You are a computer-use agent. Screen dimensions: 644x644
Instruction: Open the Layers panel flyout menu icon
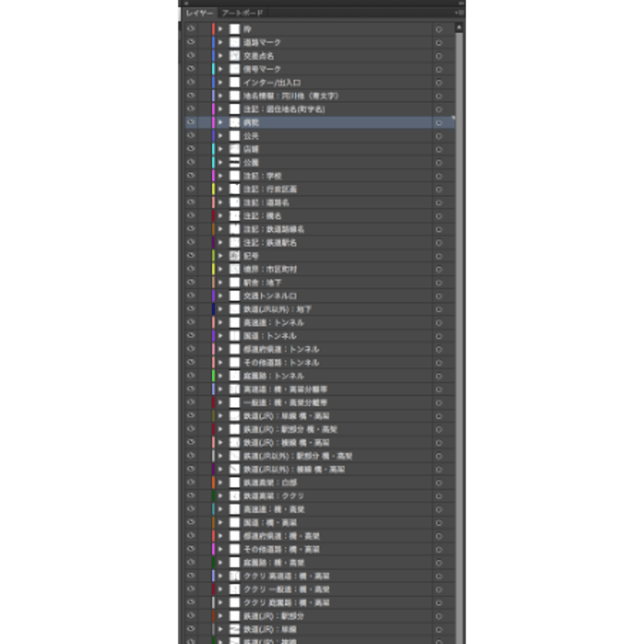coord(460,13)
